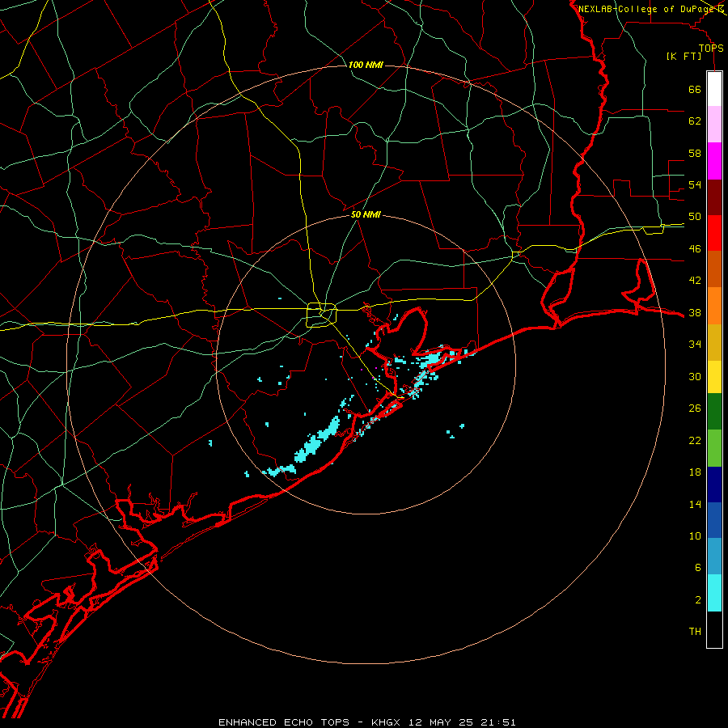Click the '26' legend value
The width and height of the screenshot is (728, 728).
(x=695, y=408)
